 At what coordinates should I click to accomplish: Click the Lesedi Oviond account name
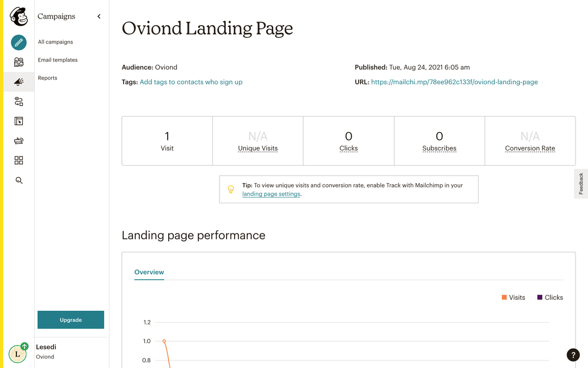(46, 352)
